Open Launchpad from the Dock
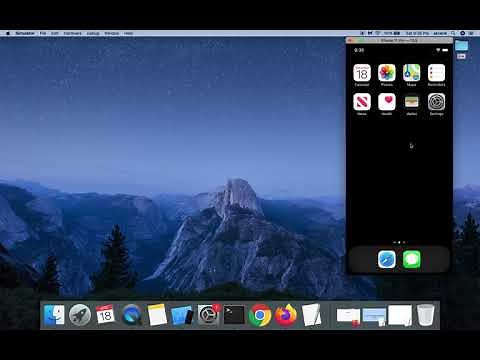This screenshot has height=360, width=480. tap(80, 315)
